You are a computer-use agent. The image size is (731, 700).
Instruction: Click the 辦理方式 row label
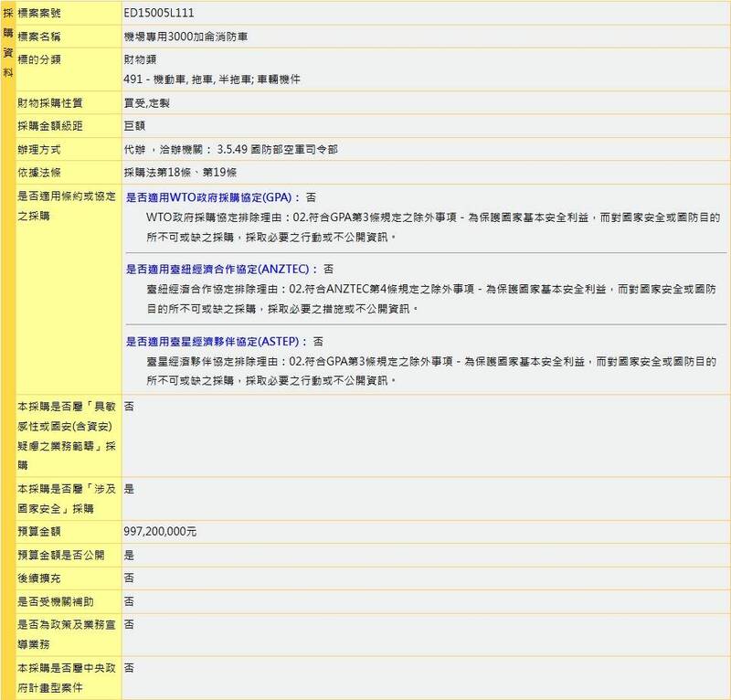tap(41, 149)
